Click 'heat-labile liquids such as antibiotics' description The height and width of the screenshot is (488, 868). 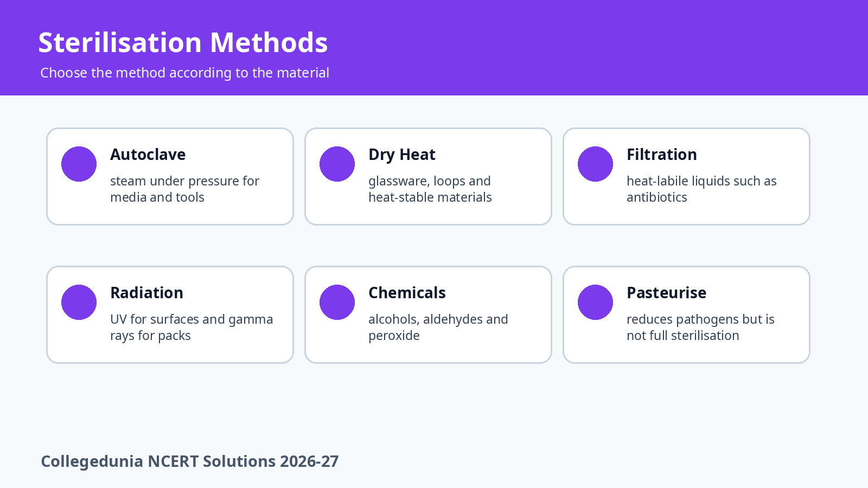tap(701, 189)
